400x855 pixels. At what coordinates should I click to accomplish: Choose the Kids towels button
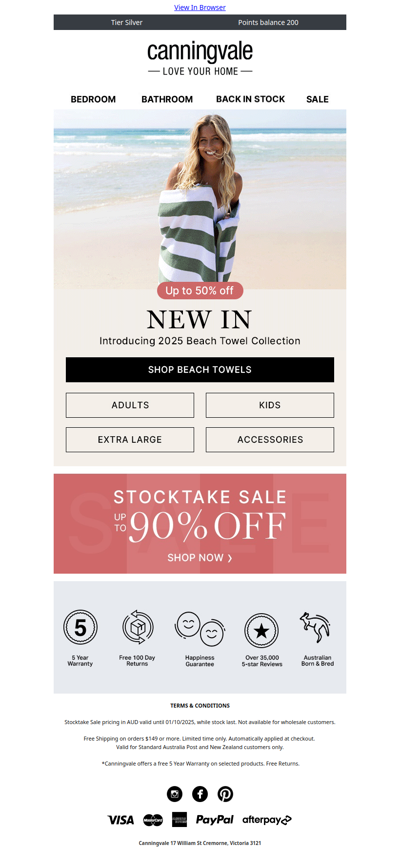point(270,405)
